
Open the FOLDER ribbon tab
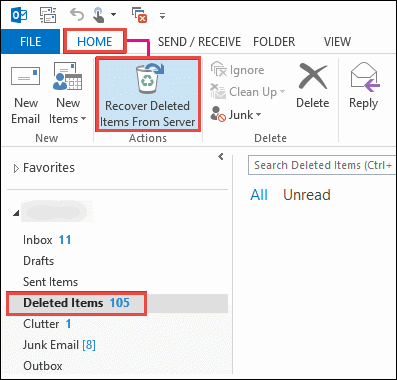tap(274, 42)
